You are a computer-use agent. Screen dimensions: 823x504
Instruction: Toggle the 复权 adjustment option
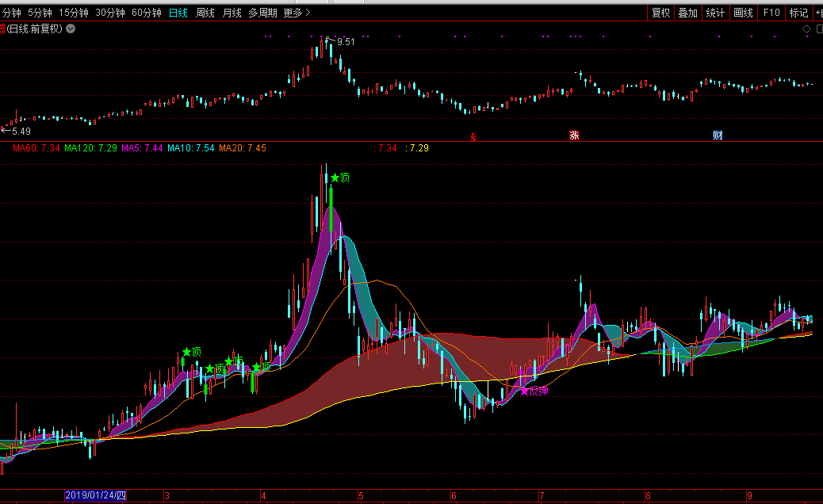(661, 13)
